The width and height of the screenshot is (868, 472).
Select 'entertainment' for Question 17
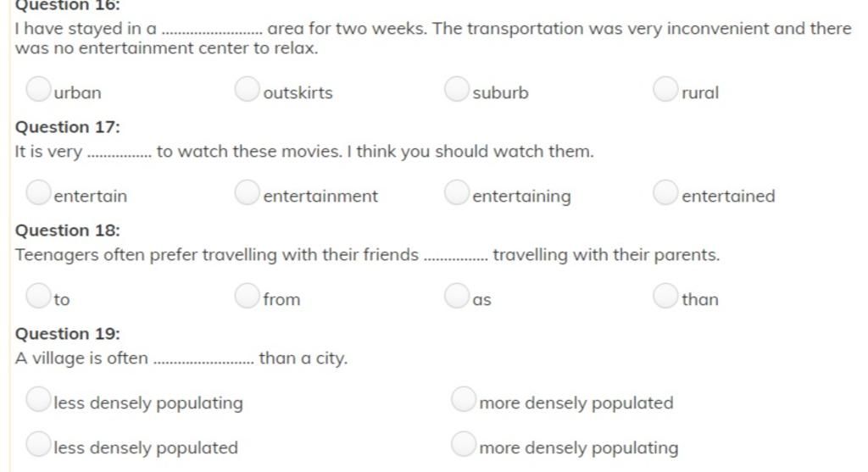pyautogui.click(x=247, y=192)
